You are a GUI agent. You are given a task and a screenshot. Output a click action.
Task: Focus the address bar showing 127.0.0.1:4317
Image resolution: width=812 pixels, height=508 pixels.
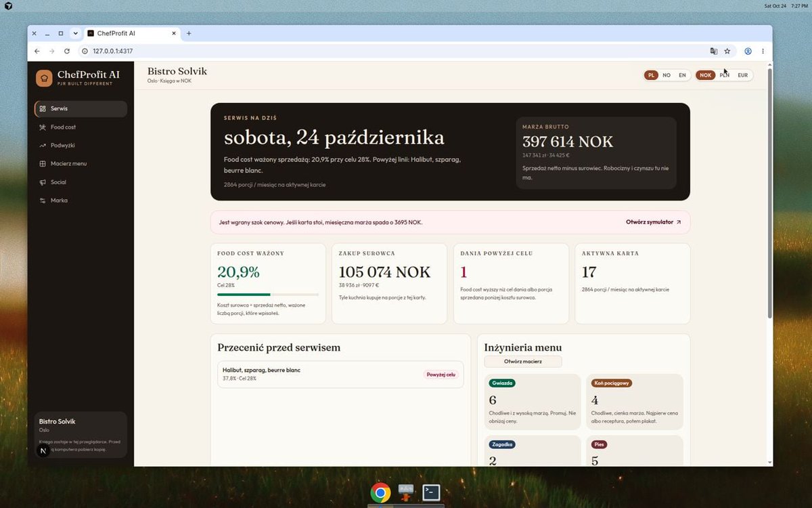click(392, 51)
